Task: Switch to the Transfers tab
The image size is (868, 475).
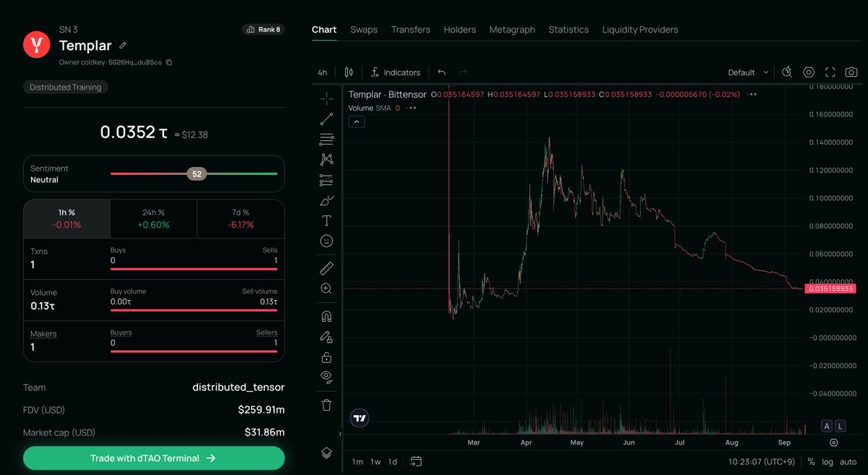Action: (411, 30)
